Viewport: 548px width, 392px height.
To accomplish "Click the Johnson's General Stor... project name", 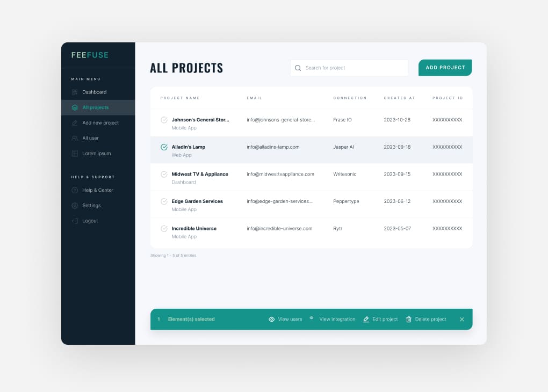I will point(200,120).
